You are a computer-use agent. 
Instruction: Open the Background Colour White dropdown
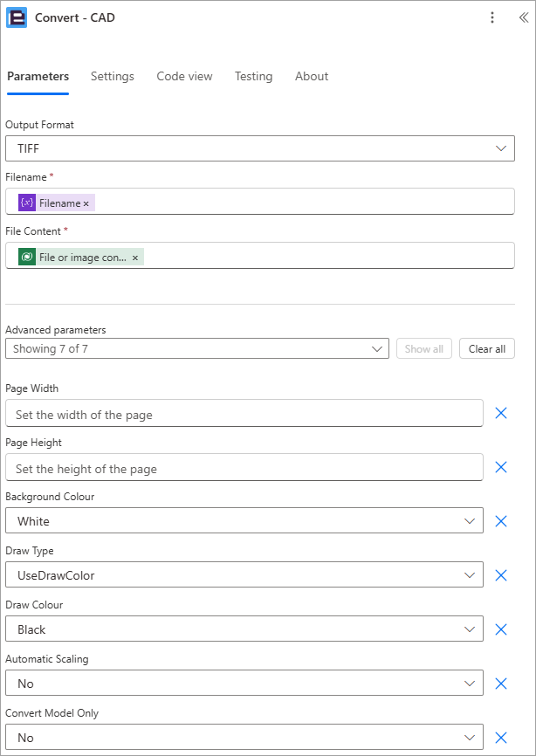244,521
